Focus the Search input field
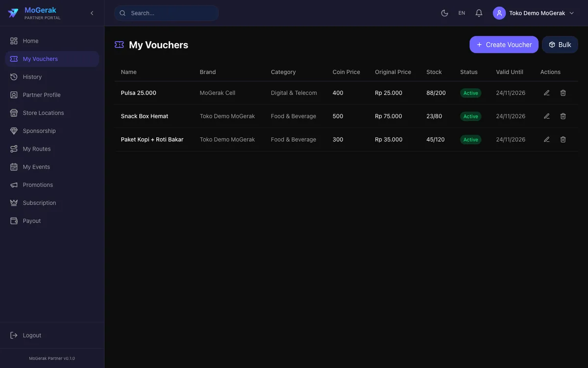 point(167,13)
